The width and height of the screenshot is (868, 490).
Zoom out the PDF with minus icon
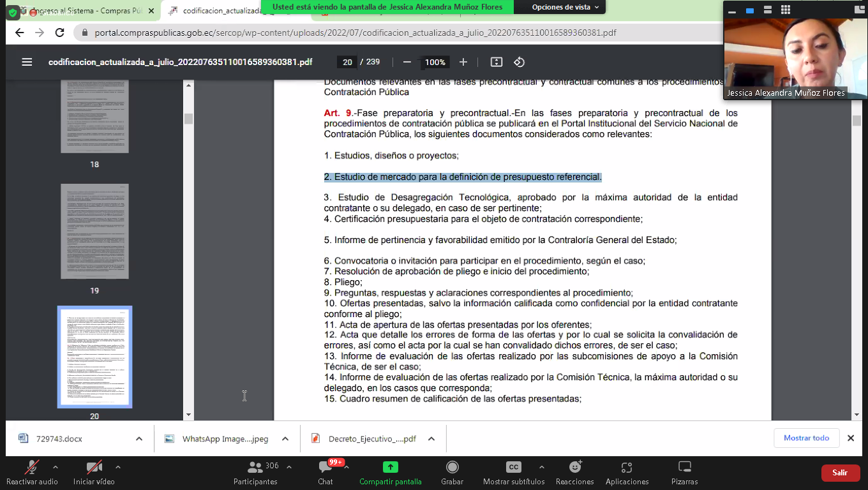pos(407,62)
